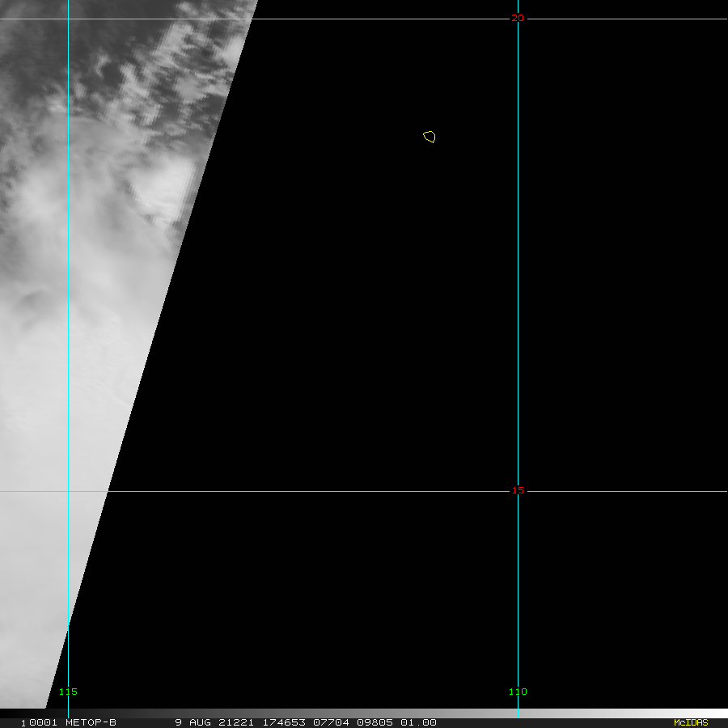Click the green 110 longitude label
Screen dimensions: 728x728
coord(518,692)
